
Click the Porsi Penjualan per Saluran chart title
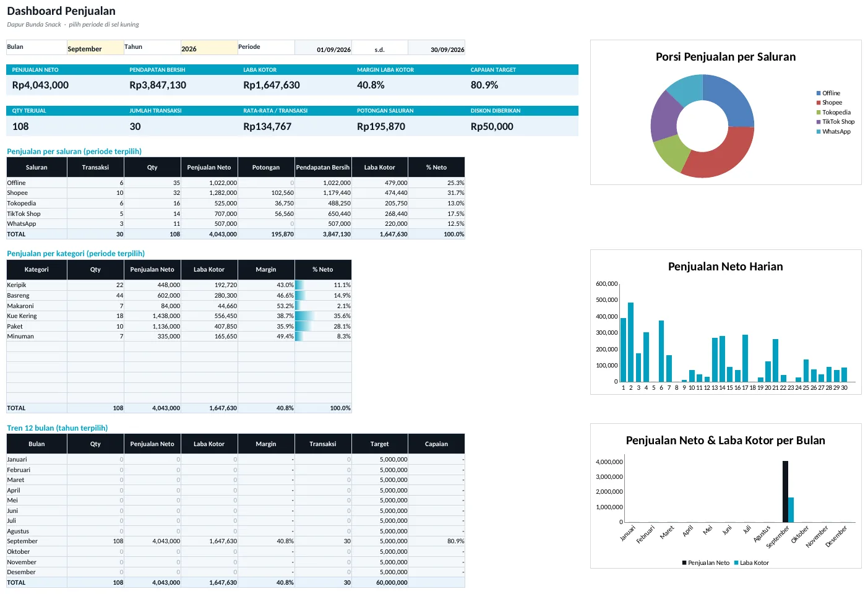pos(726,57)
